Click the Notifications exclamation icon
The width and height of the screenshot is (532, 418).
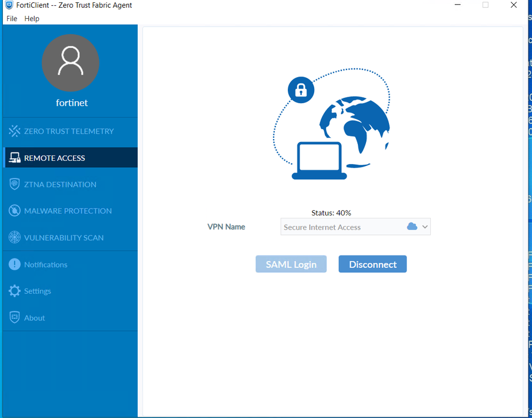click(x=15, y=264)
